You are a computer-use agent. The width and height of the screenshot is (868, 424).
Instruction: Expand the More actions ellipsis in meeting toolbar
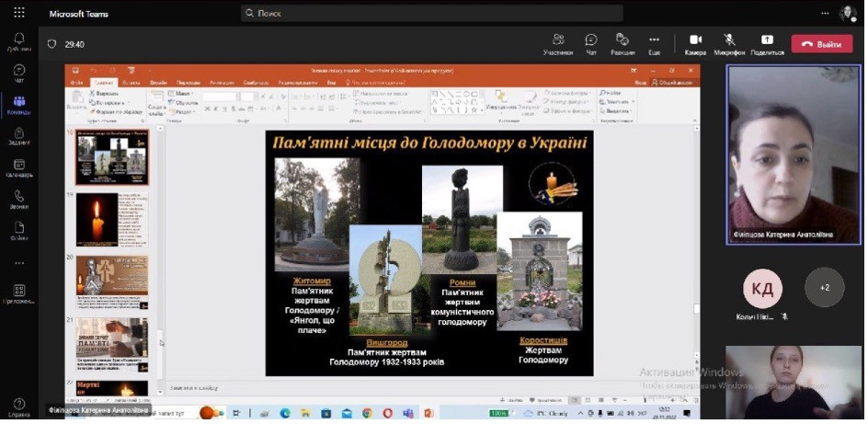click(x=654, y=41)
